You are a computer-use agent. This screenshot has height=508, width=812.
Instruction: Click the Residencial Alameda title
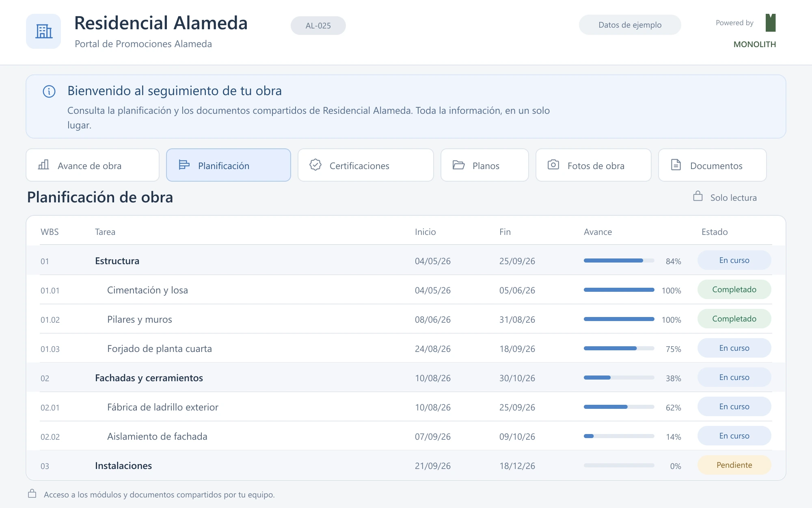click(x=161, y=23)
